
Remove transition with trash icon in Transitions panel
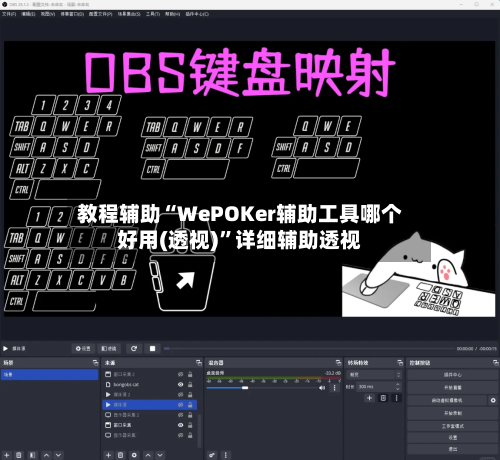click(x=383, y=398)
